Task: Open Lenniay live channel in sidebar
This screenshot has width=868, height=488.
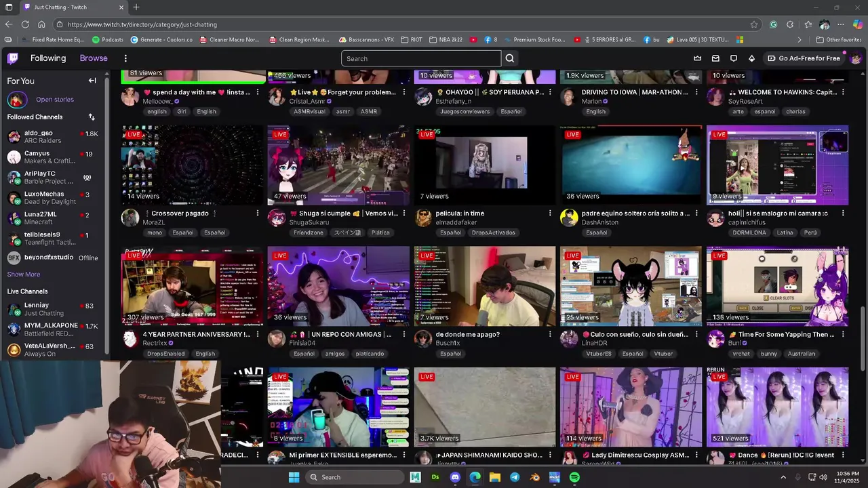Action: (53, 310)
